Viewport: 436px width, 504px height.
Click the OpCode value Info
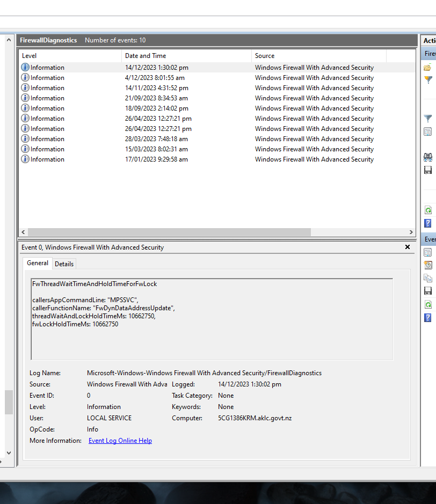92,429
